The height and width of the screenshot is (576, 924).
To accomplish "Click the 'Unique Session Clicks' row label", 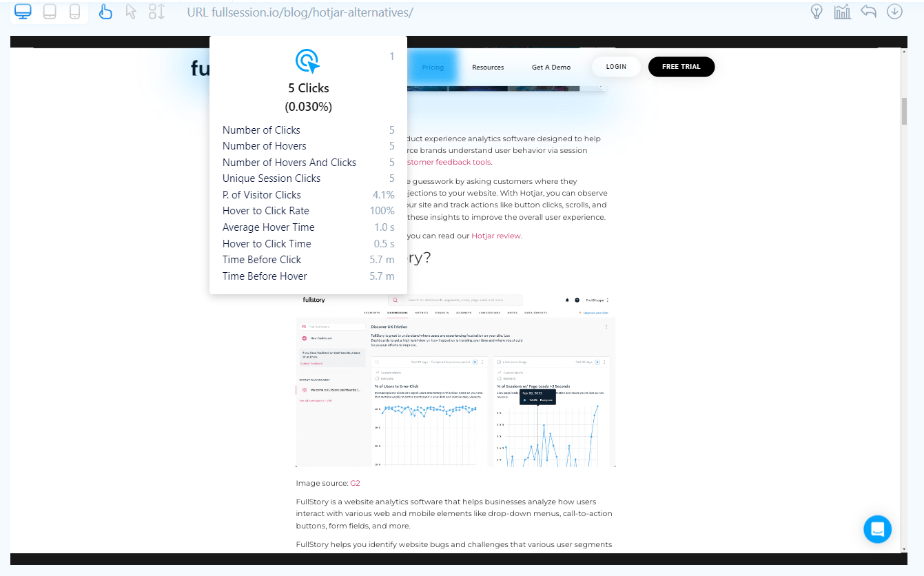I will click(271, 178).
